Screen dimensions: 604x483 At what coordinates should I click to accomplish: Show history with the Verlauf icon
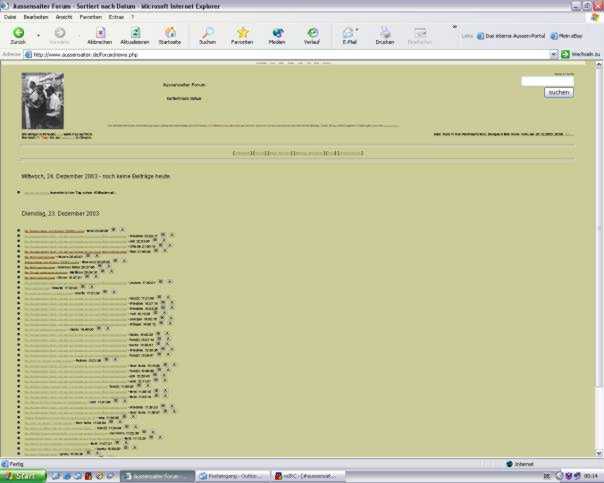pos(312,33)
